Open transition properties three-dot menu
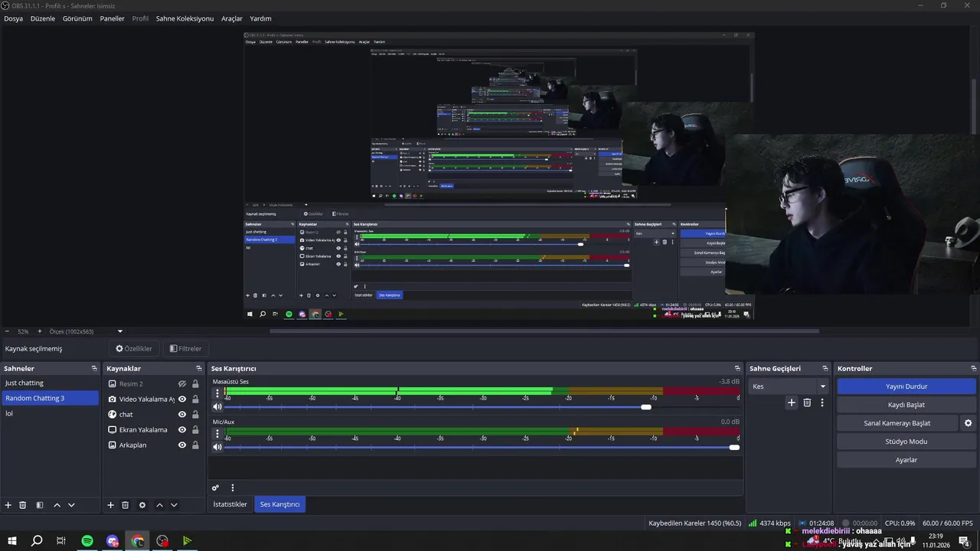This screenshot has width=980, height=551. 822,403
